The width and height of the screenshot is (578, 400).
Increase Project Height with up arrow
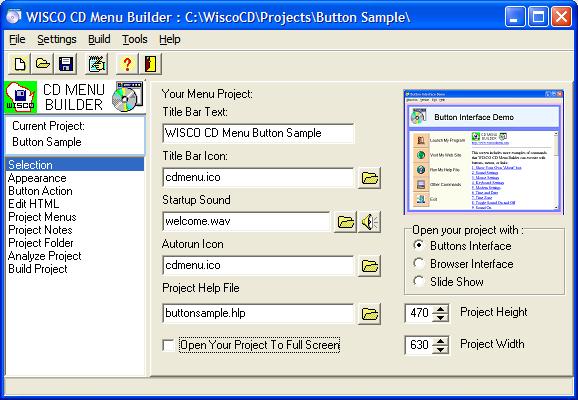point(440,309)
